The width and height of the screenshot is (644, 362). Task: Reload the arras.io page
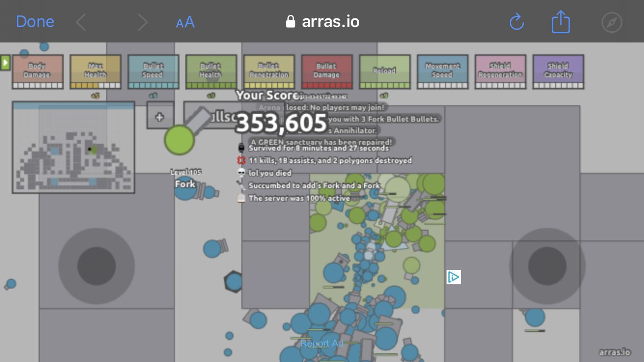point(517,22)
